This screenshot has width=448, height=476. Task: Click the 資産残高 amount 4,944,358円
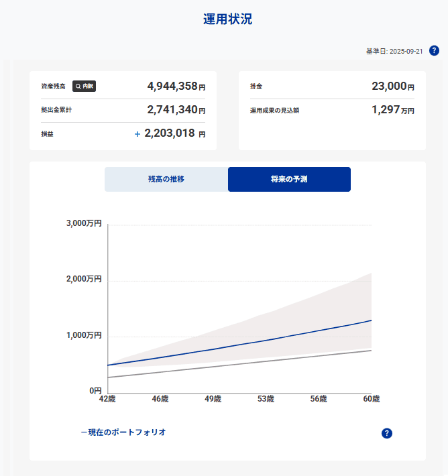tap(176, 86)
